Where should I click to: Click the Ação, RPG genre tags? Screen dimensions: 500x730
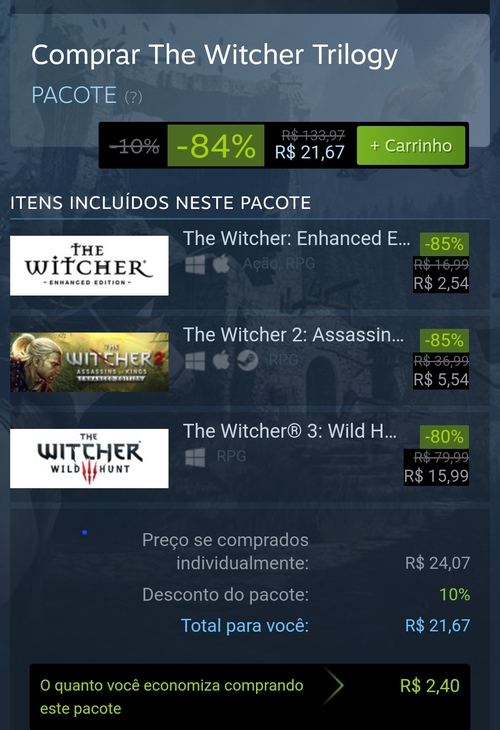pyautogui.click(x=279, y=264)
